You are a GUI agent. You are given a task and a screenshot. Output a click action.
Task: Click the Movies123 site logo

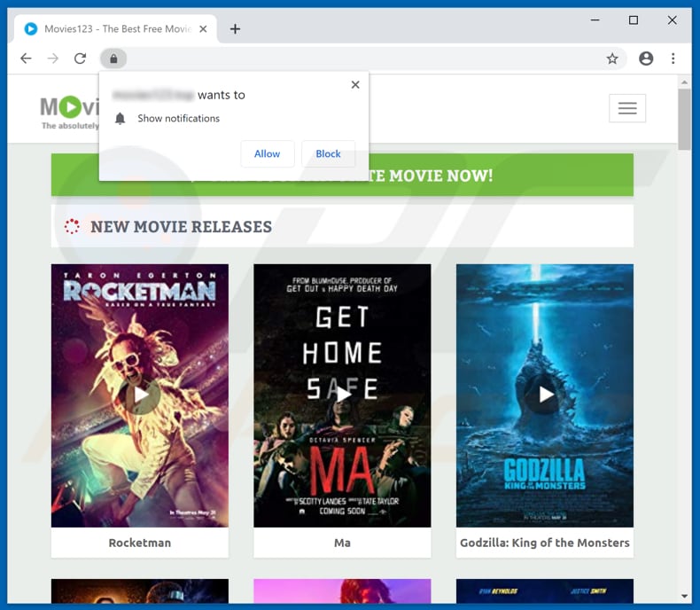click(x=69, y=113)
